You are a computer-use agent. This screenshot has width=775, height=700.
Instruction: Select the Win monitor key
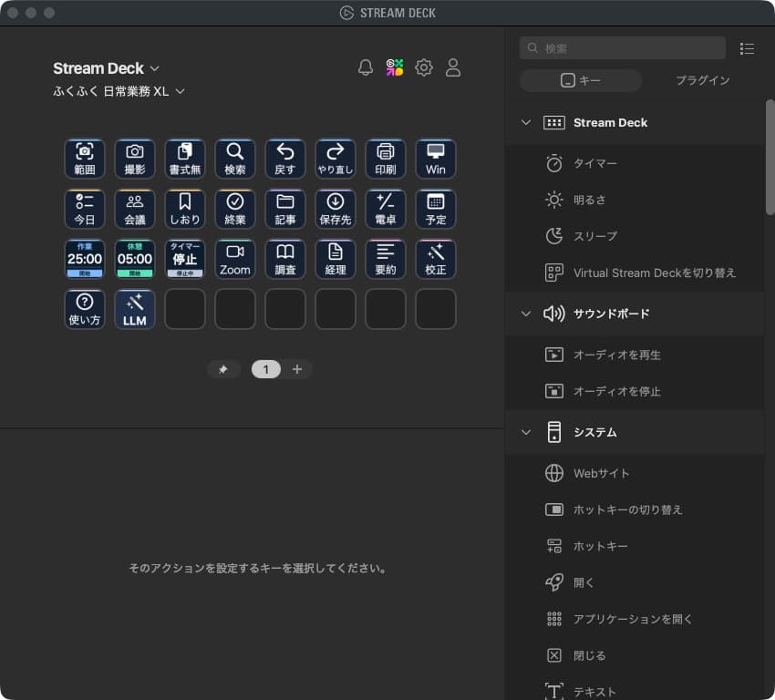(x=436, y=160)
